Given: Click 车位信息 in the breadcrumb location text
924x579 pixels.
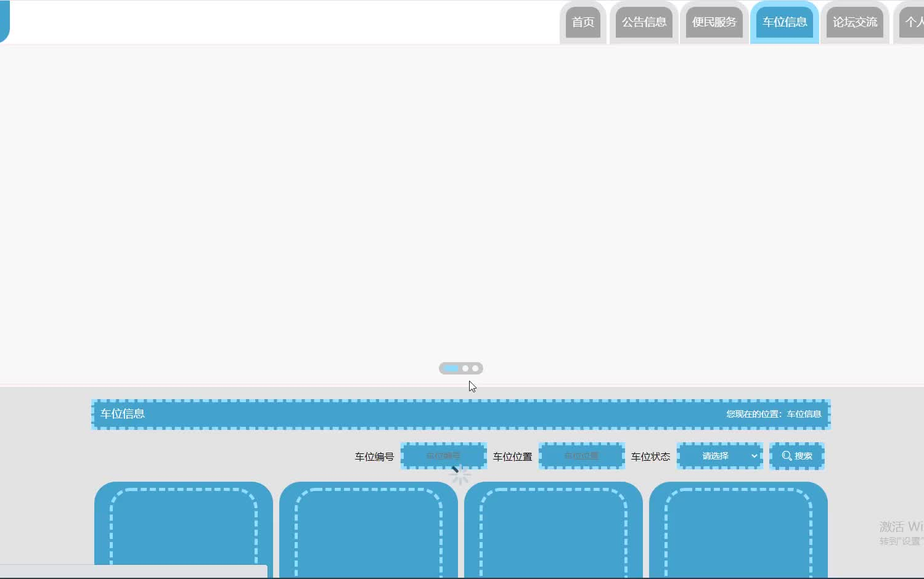Looking at the screenshot, I should click(x=804, y=414).
